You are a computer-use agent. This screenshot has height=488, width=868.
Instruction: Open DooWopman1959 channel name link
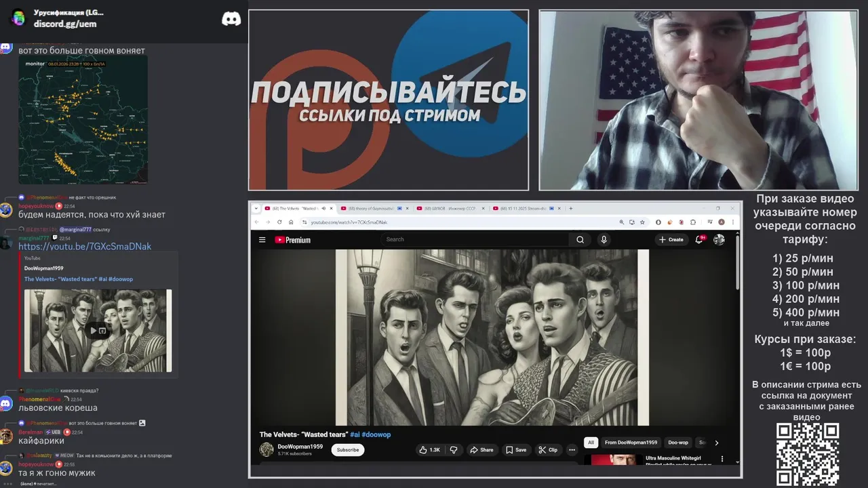pyautogui.click(x=300, y=447)
